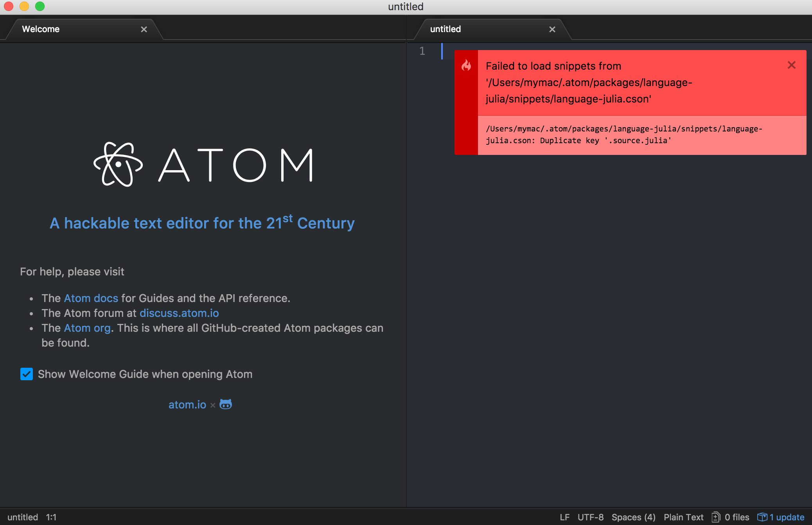Click the LF line-ending indicator

pos(564,517)
